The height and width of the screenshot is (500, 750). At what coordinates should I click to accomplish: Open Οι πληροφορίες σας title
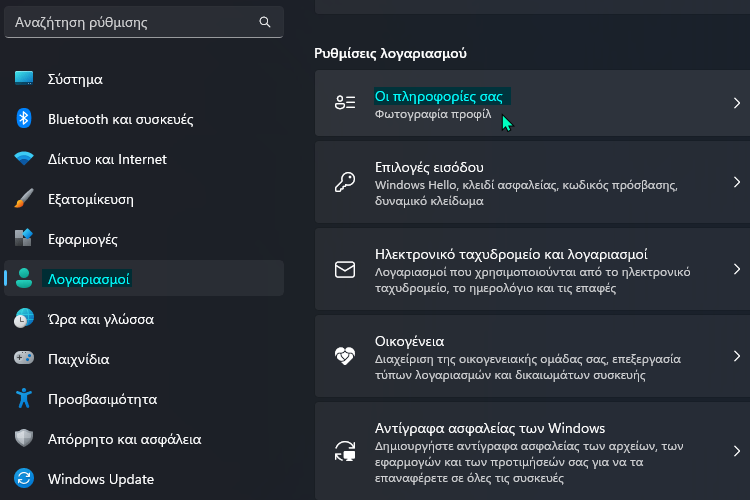coord(439,96)
